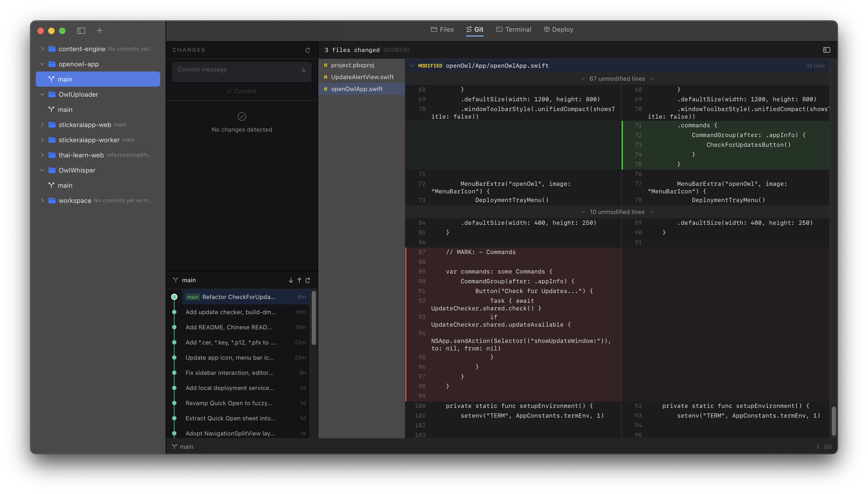The width and height of the screenshot is (868, 494).
Task: Open commit Extract Quick Open sheet into...
Action: pyautogui.click(x=246, y=418)
